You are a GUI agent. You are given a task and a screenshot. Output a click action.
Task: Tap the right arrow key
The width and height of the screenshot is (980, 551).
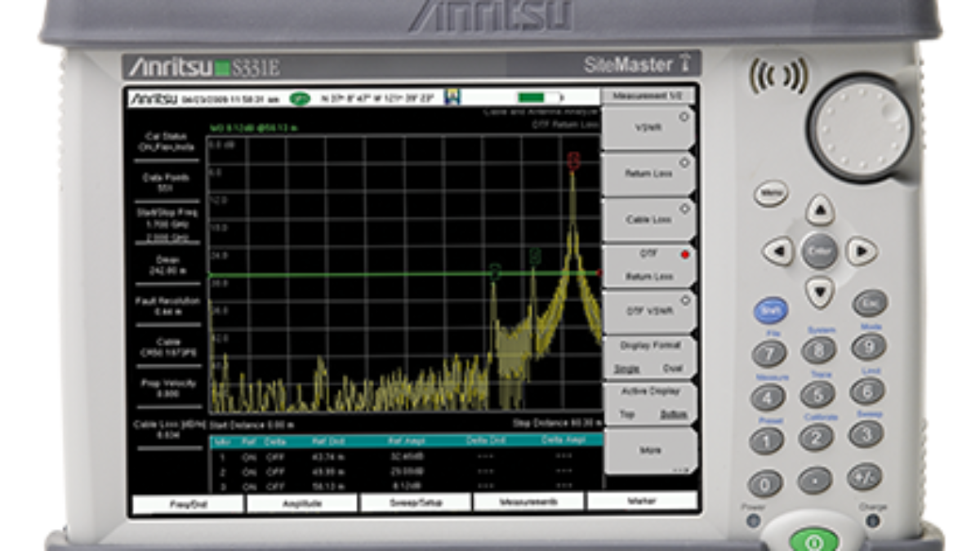(x=862, y=251)
